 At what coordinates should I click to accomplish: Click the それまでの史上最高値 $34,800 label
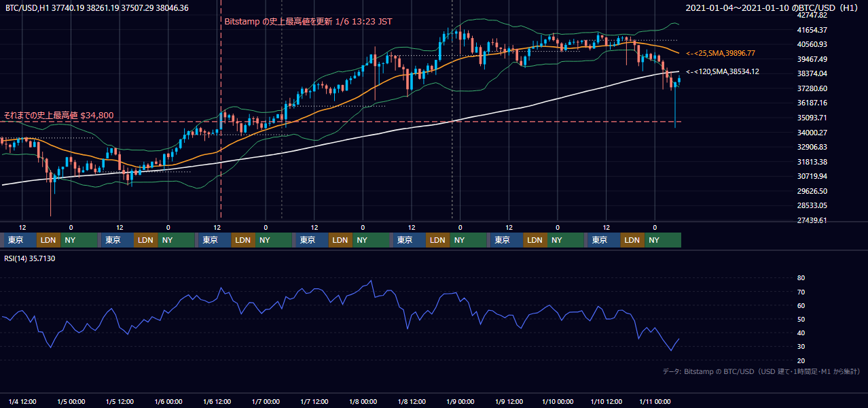[x=59, y=116]
